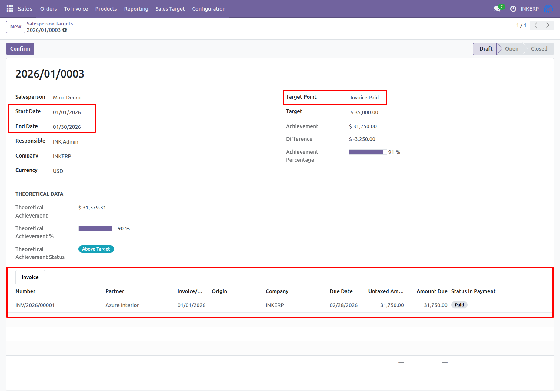The image size is (560, 392).
Task: Click the Achievement Percentage progress bar
Action: [x=368, y=152]
